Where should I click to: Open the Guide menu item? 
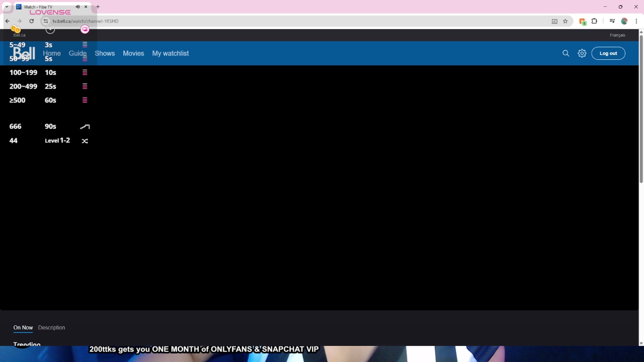click(x=77, y=53)
